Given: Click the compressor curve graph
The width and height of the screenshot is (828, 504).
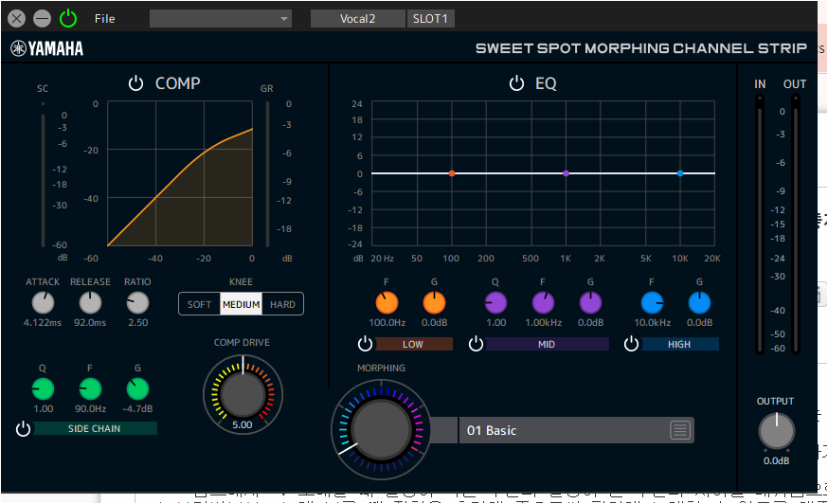Looking at the screenshot, I should pos(180,173).
